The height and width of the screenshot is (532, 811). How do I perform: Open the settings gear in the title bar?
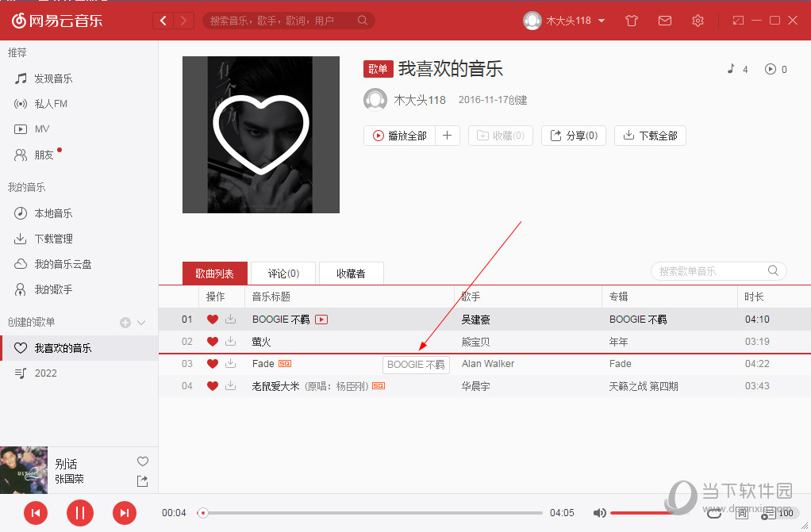pos(698,21)
